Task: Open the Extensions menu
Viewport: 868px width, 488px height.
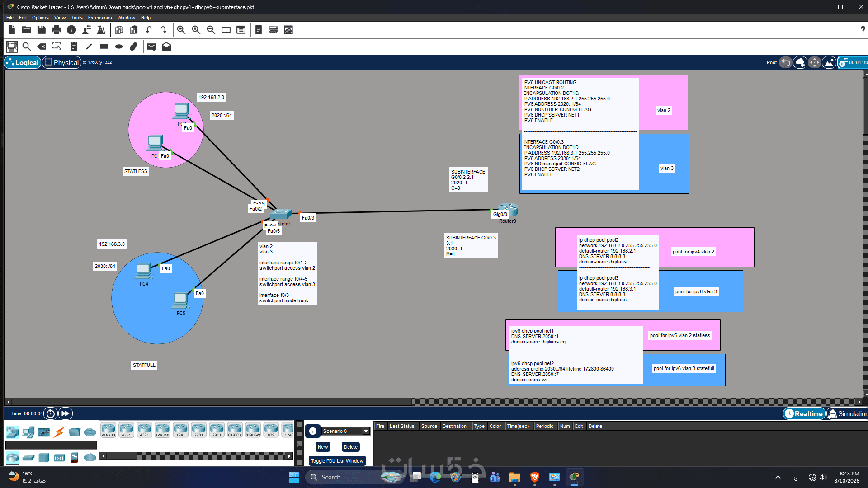Action: pos(99,18)
